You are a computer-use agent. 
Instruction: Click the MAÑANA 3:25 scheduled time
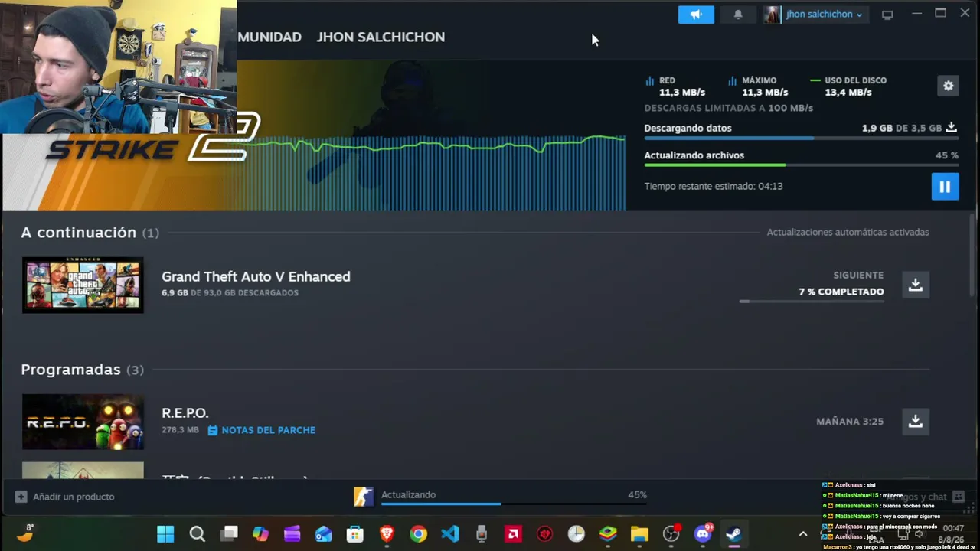click(x=850, y=422)
